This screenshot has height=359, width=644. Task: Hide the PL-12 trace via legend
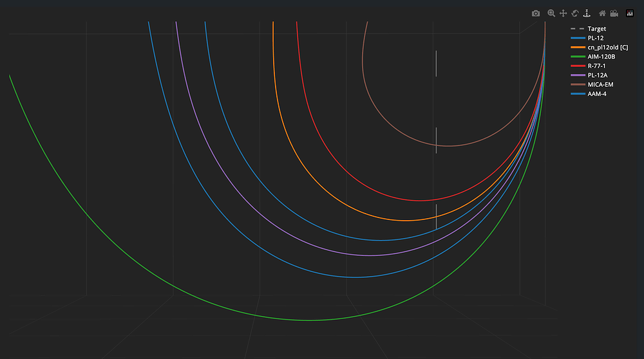point(596,38)
